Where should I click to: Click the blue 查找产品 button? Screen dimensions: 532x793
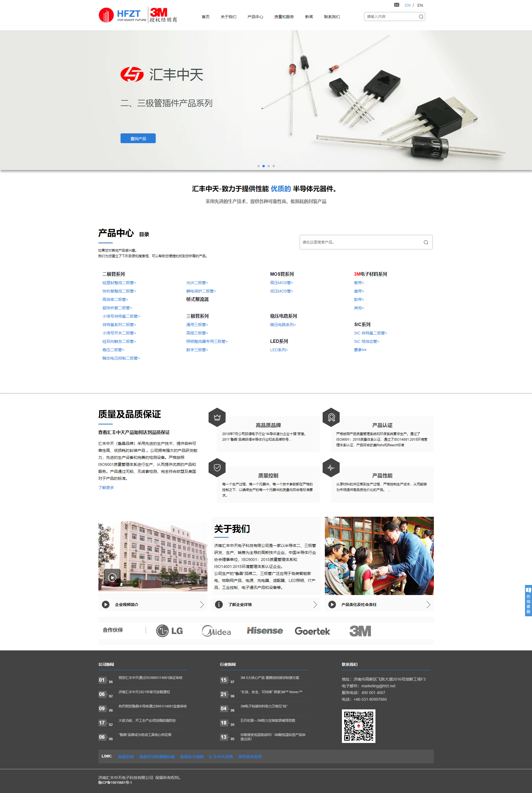138,138
